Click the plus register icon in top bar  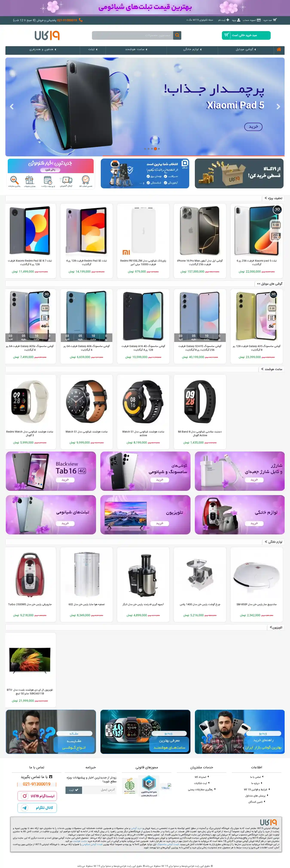coord(228,20)
